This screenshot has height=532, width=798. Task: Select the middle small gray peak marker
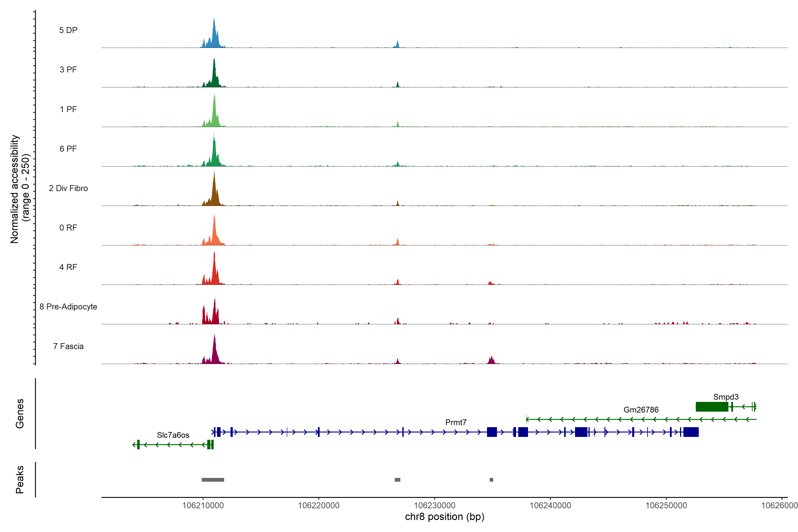397,480
